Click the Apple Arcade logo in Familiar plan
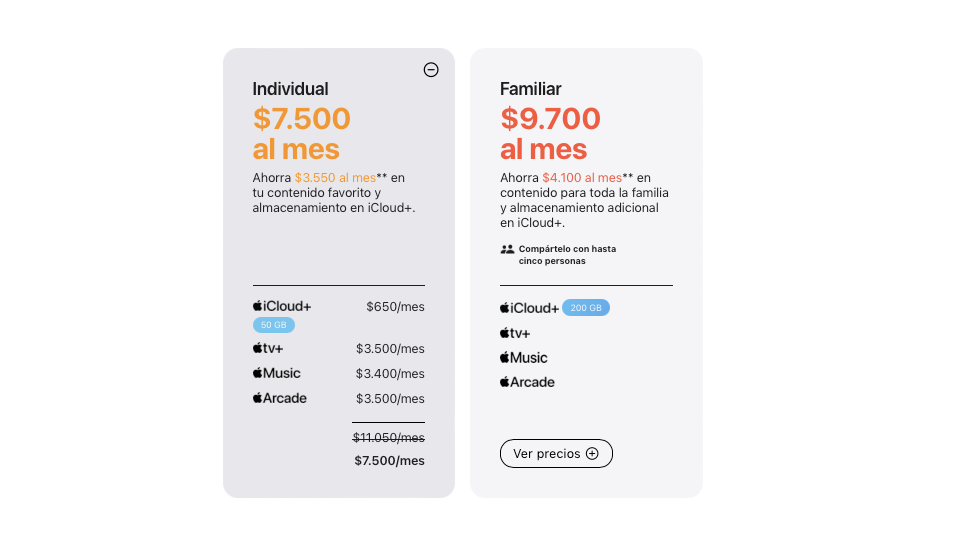969x543 pixels. (x=527, y=382)
